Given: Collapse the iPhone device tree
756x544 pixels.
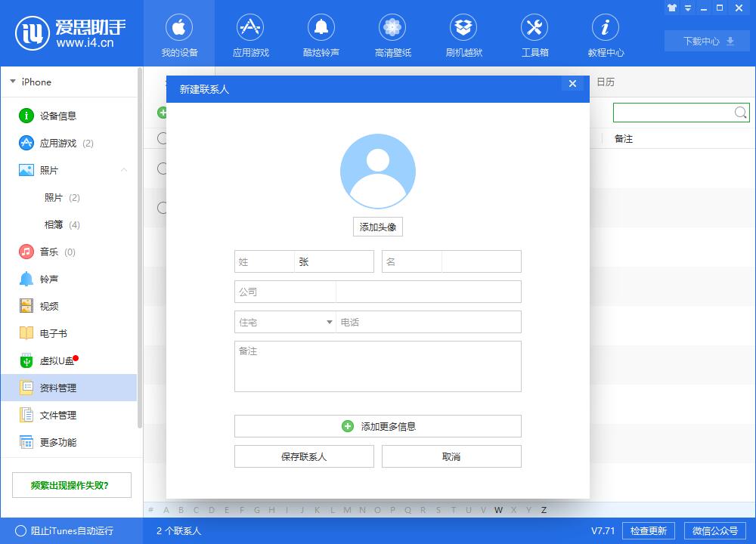Looking at the screenshot, I should (x=12, y=82).
